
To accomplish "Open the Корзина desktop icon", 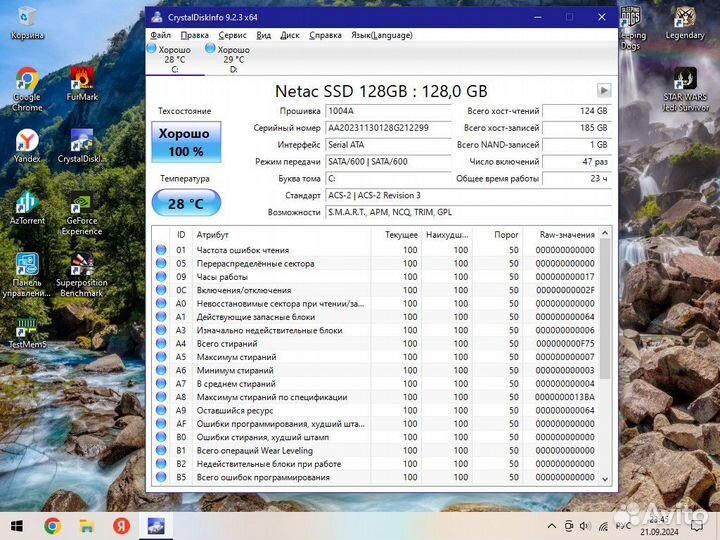I will pyautogui.click(x=27, y=24).
